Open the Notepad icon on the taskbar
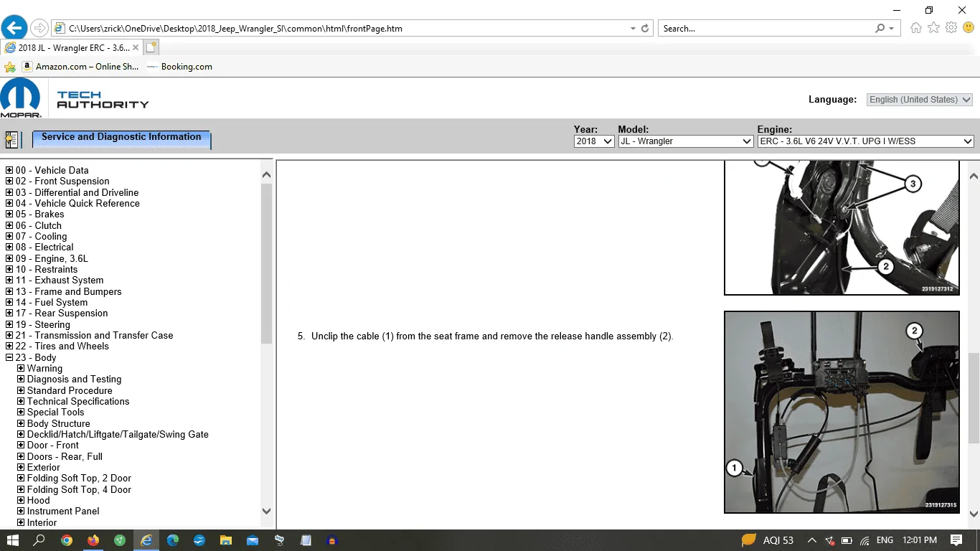The height and width of the screenshot is (551, 980). (306, 540)
